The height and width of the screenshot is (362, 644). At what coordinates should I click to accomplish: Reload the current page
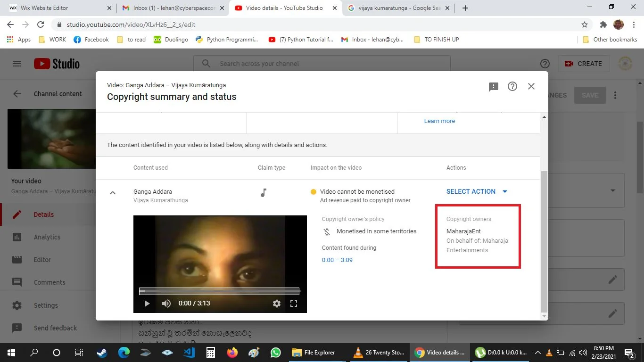41,25
